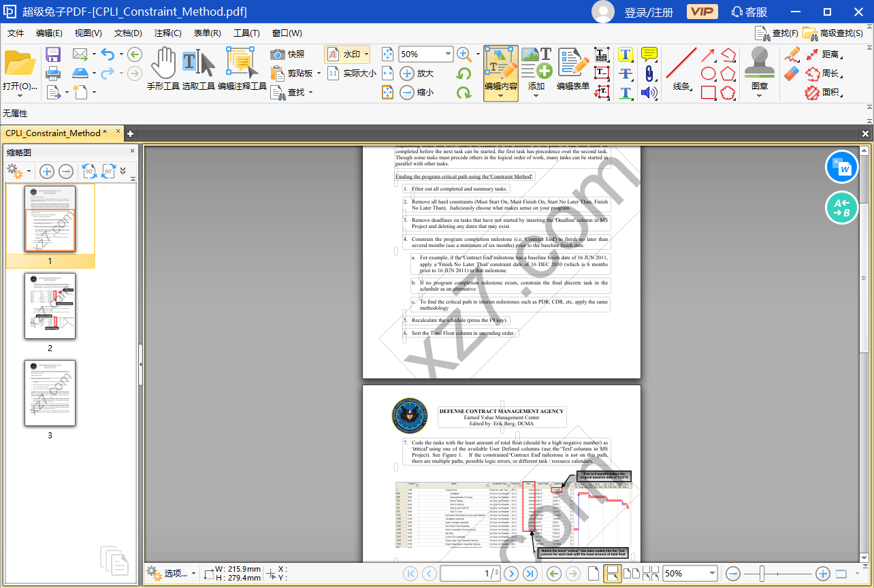
Task: Switch to two-page facing layout
Action: click(632, 574)
